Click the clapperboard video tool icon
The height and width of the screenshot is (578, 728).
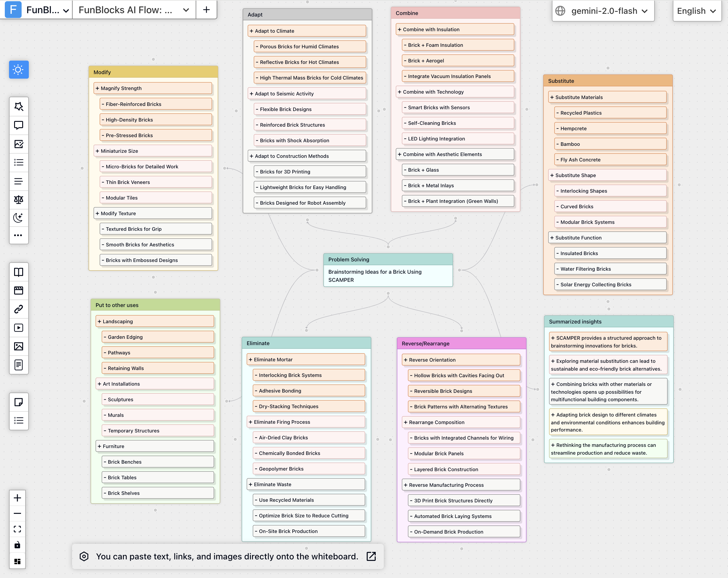pyautogui.click(x=19, y=291)
